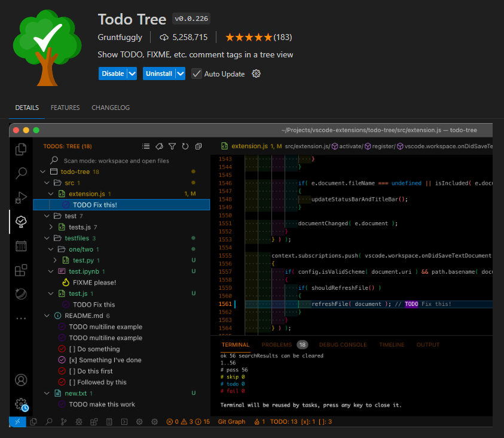Click the unchecked circle of Do this first
Image resolution: width=504 pixels, height=438 pixels.
click(x=62, y=371)
